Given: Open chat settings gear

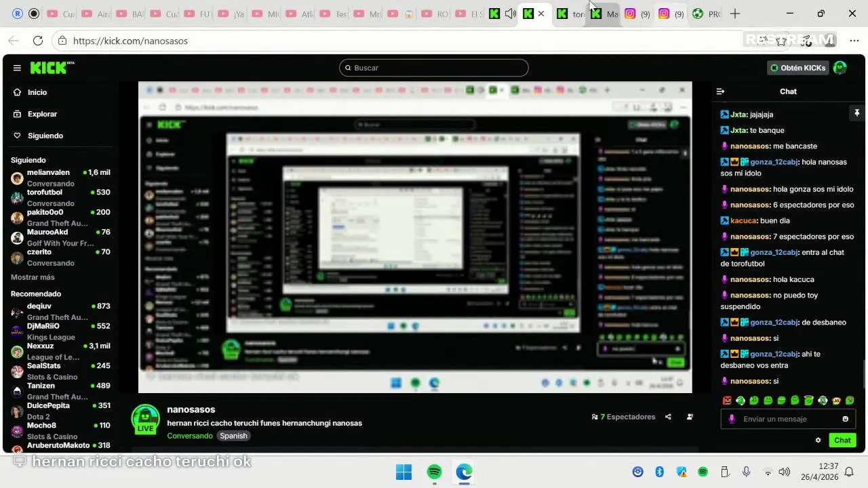Looking at the screenshot, I should click(818, 441).
